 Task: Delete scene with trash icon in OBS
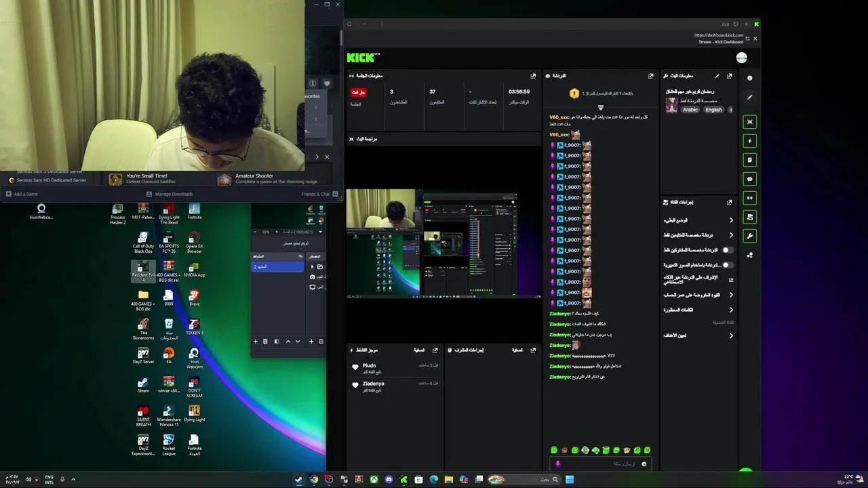(265, 342)
